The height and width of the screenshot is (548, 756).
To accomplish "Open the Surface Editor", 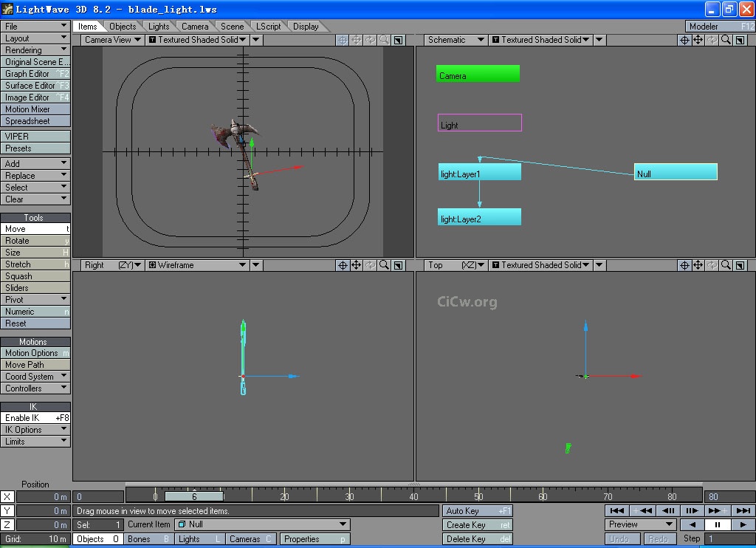I will (x=35, y=86).
